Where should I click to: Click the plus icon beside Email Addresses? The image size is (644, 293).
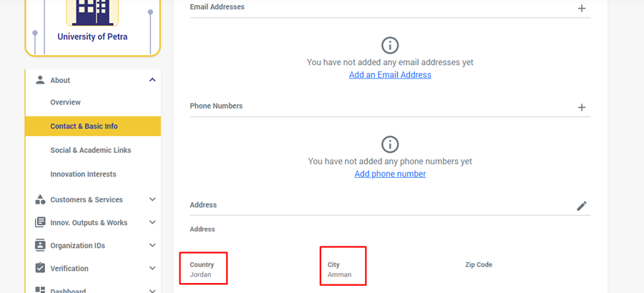point(582,9)
